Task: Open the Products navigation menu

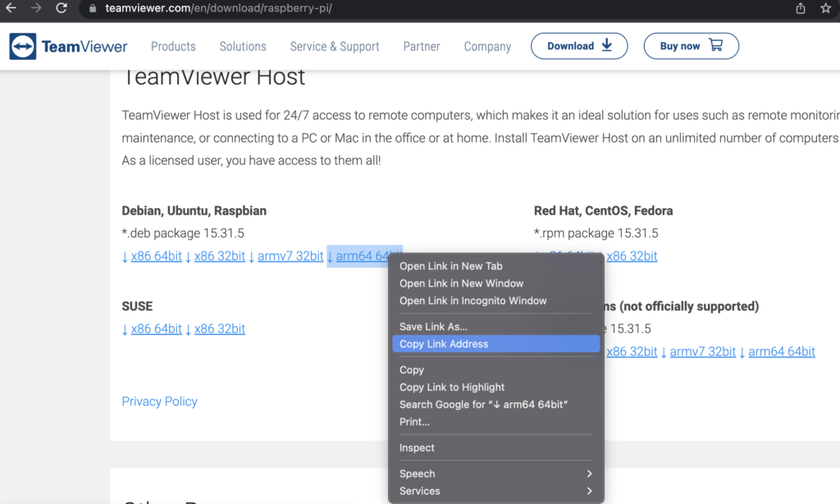Action: (x=173, y=47)
